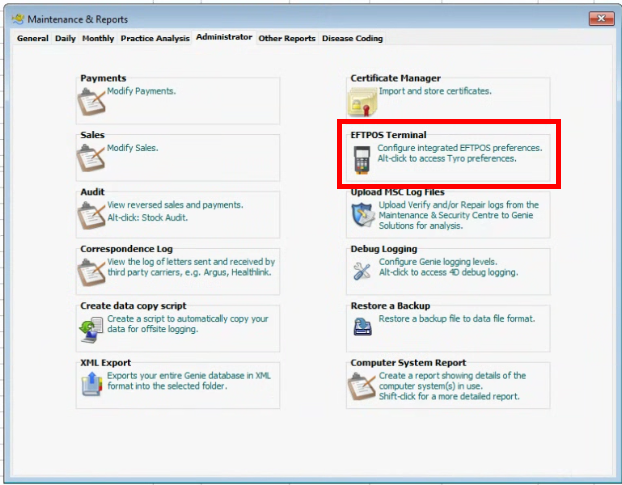Open Debug Logging tools icon

pyautogui.click(x=361, y=272)
